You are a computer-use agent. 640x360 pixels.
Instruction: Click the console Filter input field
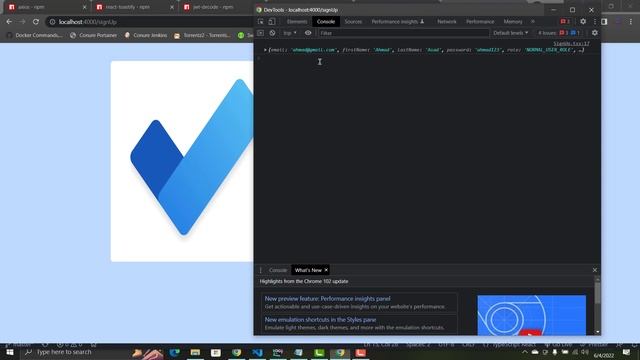[403, 33]
